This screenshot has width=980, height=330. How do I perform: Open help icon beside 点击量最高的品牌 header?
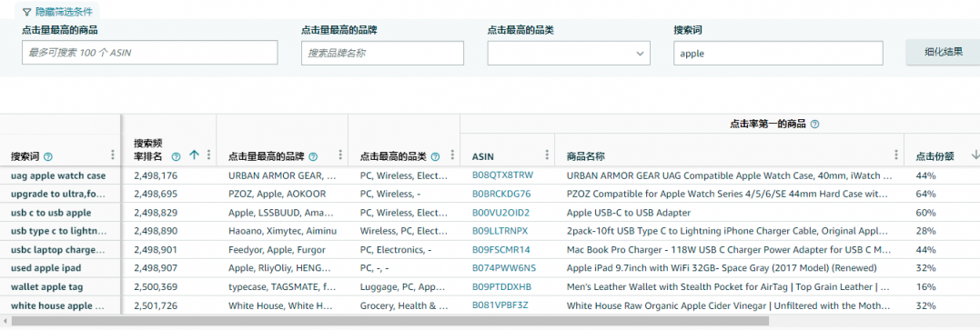313,157
